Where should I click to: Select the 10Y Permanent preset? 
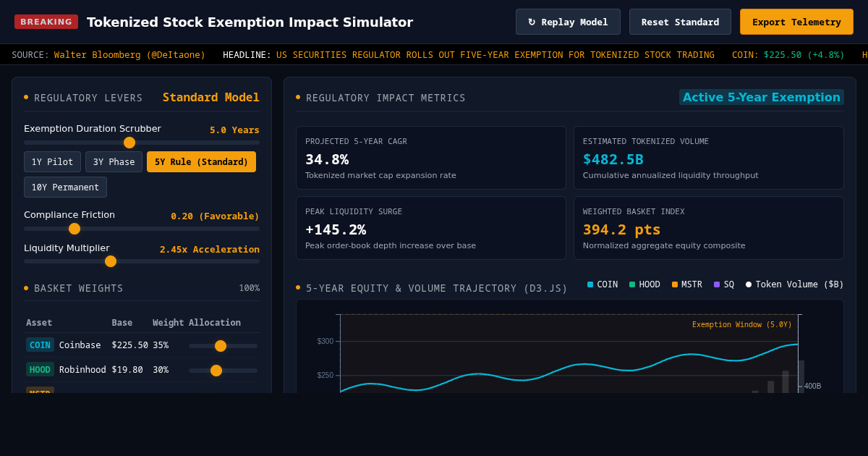pyautogui.click(x=65, y=187)
